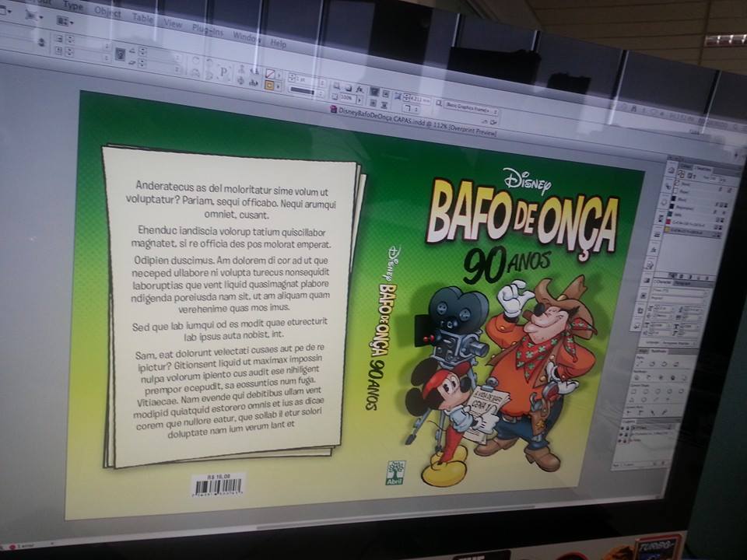Click the opacity percentage field
747x560 pixels.
pos(346,98)
